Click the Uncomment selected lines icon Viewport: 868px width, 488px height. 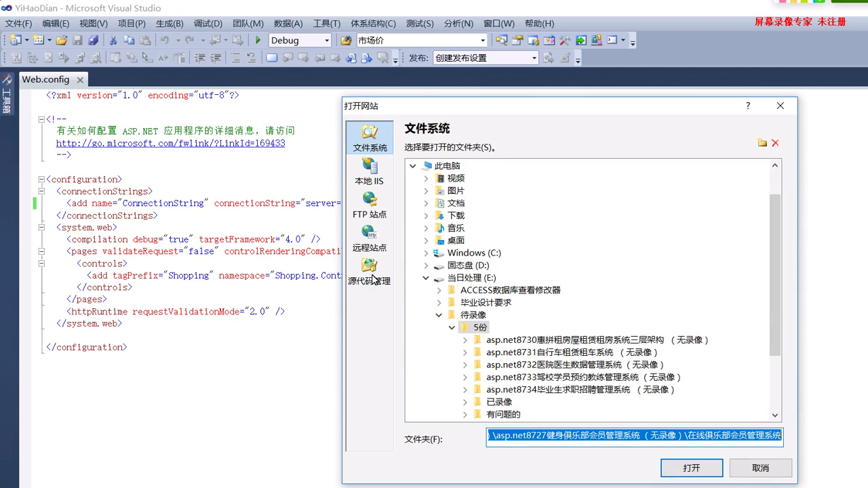click(251, 58)
